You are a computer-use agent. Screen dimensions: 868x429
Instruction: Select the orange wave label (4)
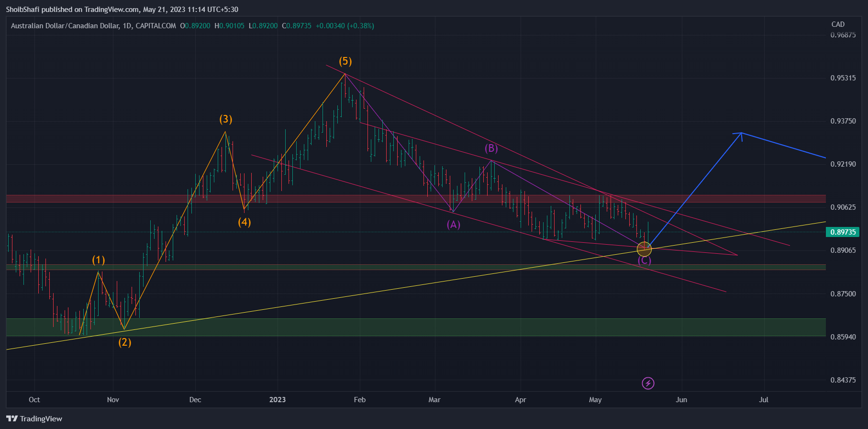245,222
